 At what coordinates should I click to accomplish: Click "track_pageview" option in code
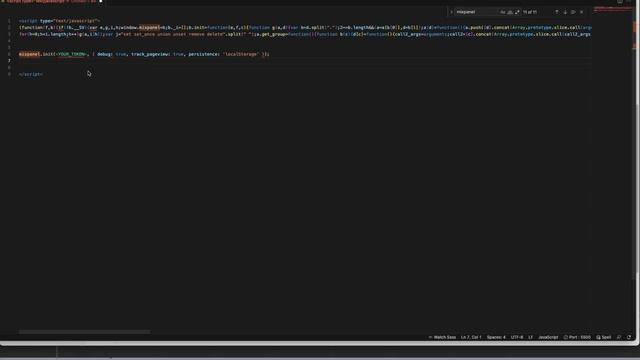150,54
